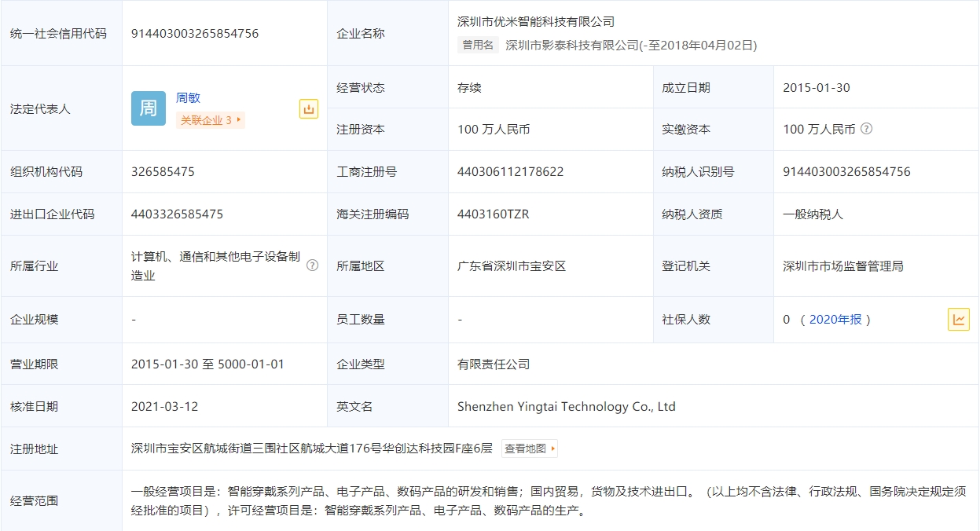Click the 工商注册号 value 440306112178622
The image size is (980, 531).
pos(510,172)
